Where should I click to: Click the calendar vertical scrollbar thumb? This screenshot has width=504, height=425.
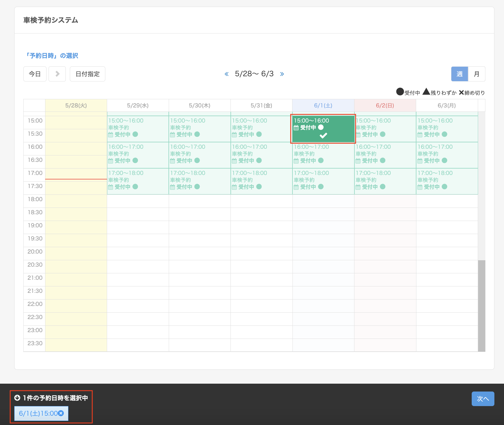(481, 306)
